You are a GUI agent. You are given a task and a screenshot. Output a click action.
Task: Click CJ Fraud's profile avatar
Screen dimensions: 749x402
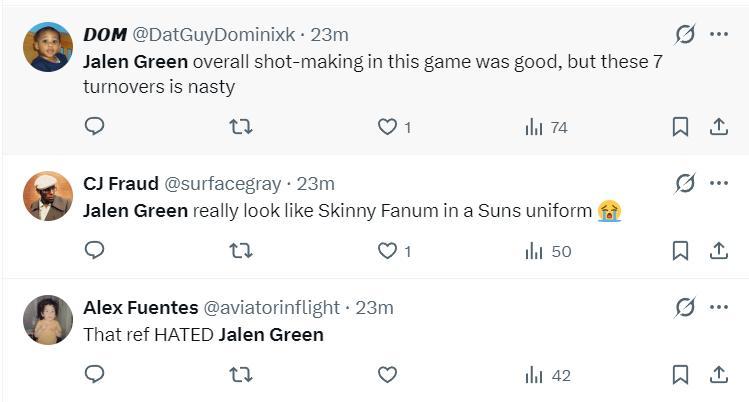point(48,196)
